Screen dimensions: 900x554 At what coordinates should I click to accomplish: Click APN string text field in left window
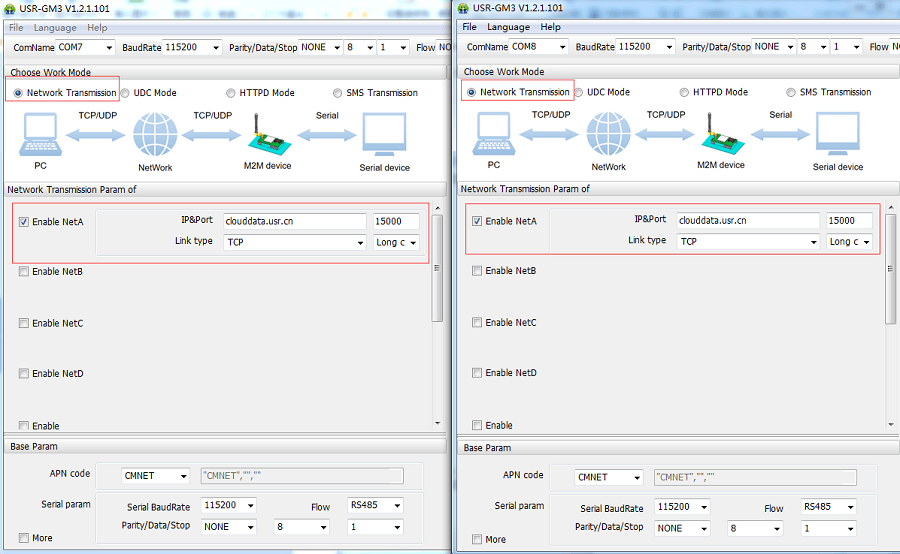click(x=302, y=476)
